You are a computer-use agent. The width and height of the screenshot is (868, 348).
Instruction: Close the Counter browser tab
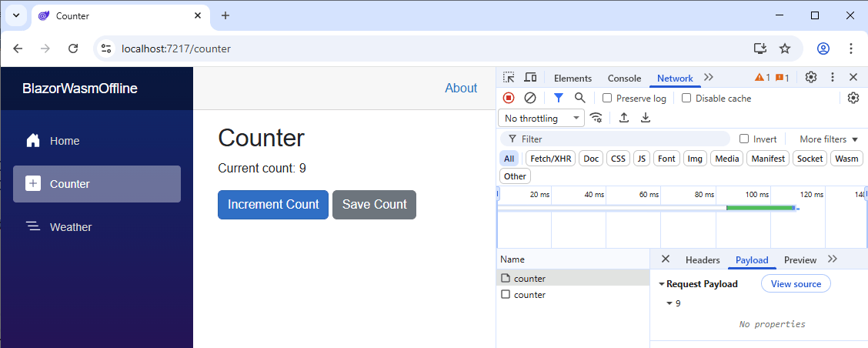(198, 15)
